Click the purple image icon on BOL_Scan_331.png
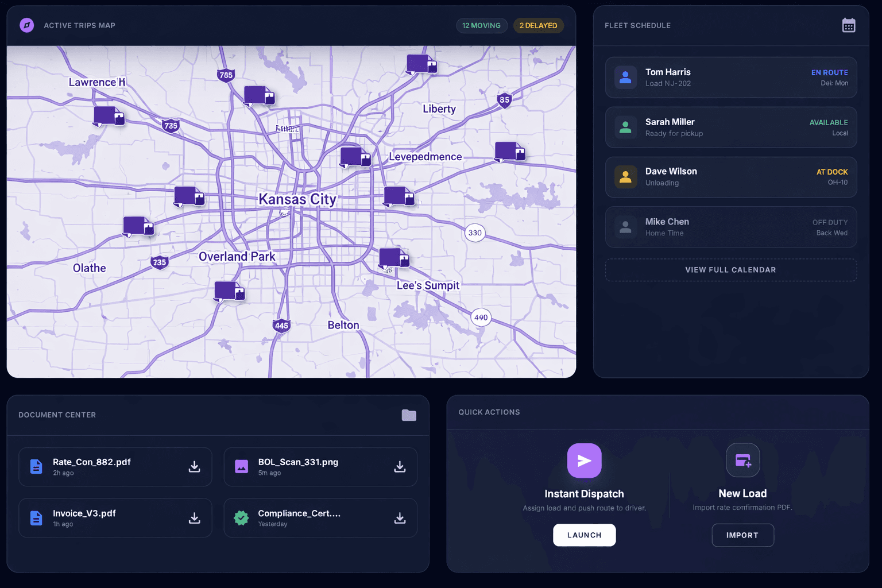This screenshot has width=882, height=588. click(x=241, y=466)
